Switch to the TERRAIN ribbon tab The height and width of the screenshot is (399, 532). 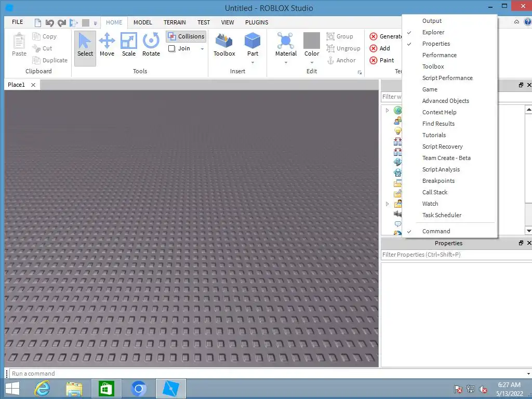[175, 22]
